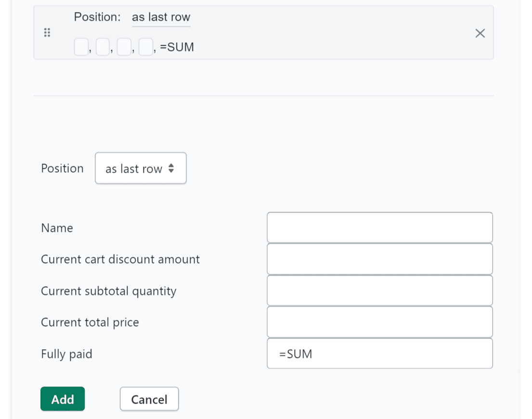Screen dimensions: 532x419
Task: Click the 'Position:' label in the summary row
Action: (x=97, y=17)
